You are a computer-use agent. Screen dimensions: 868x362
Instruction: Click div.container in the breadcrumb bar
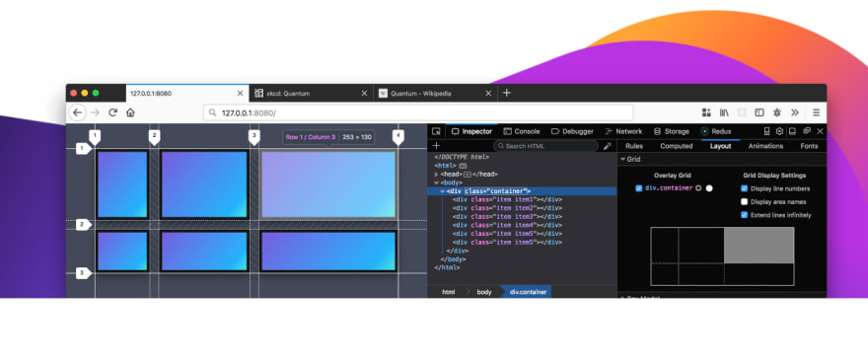click(x=528, y=292)
